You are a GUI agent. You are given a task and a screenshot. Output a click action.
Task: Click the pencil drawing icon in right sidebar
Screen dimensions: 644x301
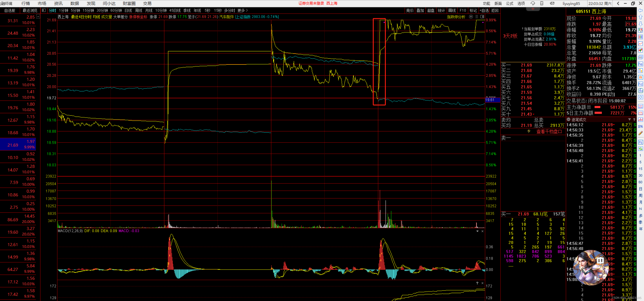coord(640,133)
